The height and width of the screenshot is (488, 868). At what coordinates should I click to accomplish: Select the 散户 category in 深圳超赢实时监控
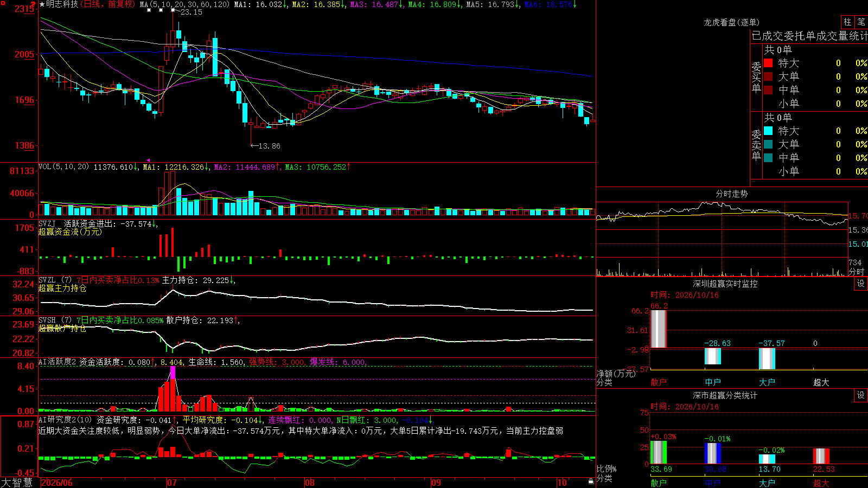(659, 382)
